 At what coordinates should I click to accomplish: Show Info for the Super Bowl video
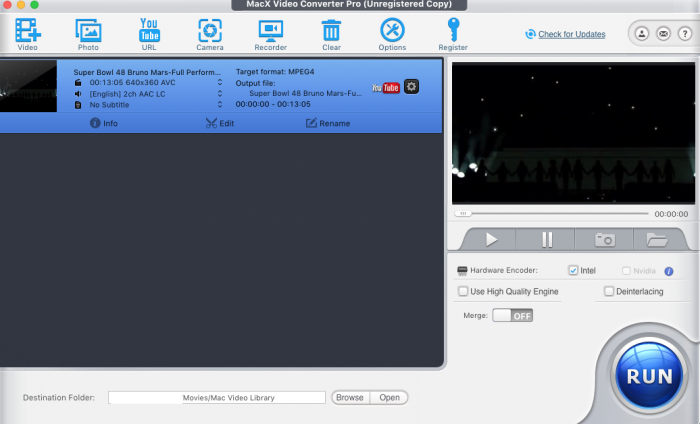[104, 123]
